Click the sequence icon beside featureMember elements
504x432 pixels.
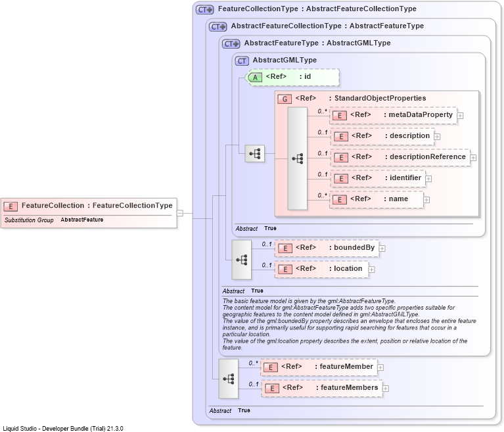click(x=229, y=379)
